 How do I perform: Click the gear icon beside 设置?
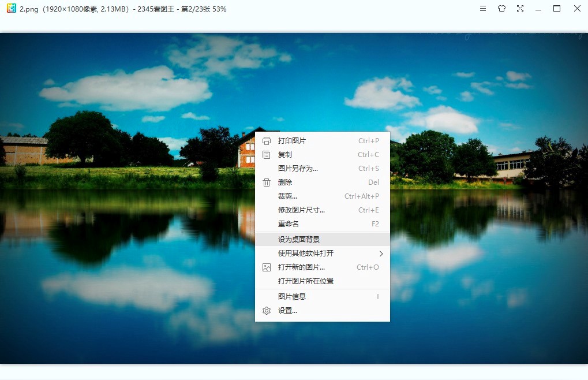coord(266,311)
